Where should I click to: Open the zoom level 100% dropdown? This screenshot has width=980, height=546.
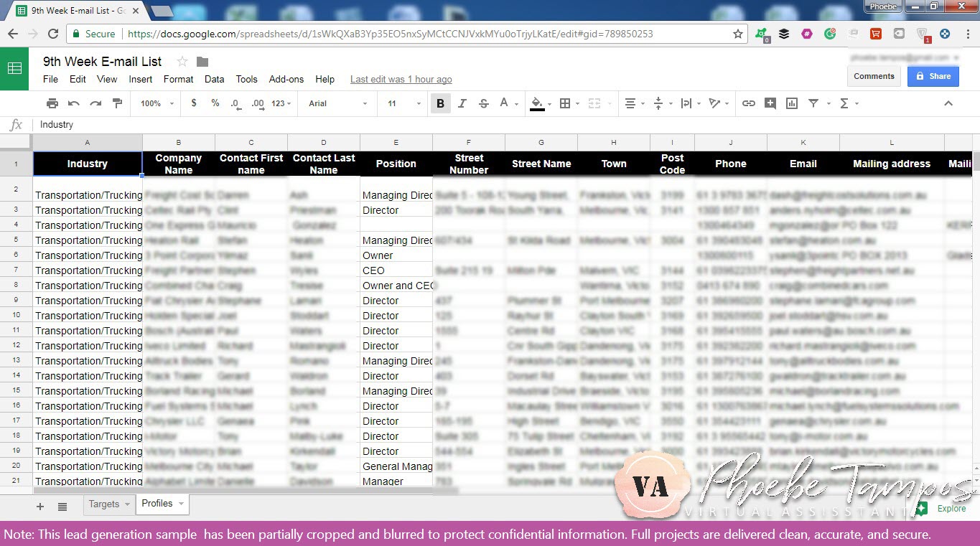[154, 103]
